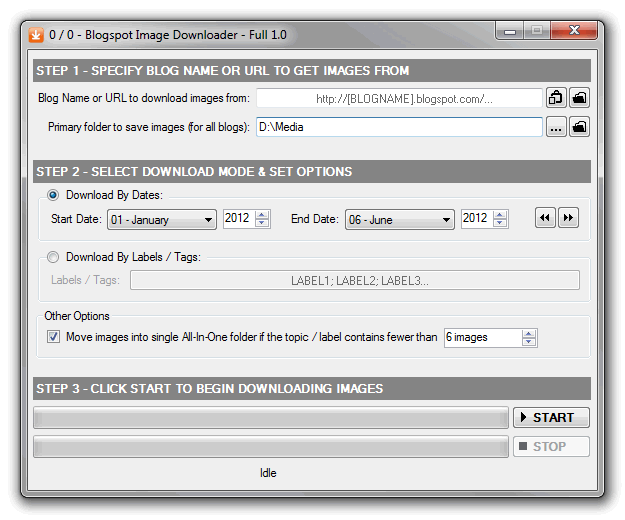Click the lower progress bar
This screenshot has height=520, width=625.
pyautogui.click(x=271, y=447)
